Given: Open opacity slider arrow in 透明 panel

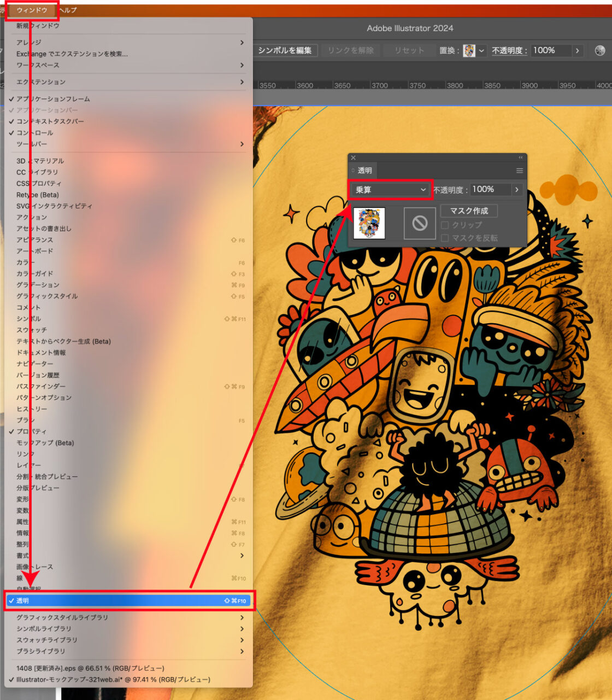Looking at the screenshot, I should (x=516, y=190).
